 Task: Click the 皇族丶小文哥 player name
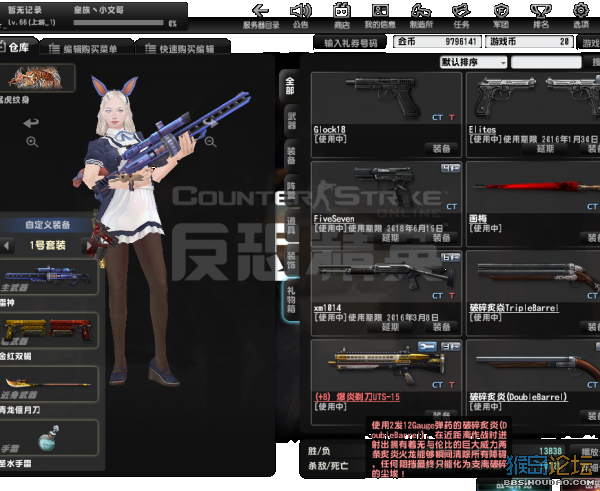pyautogui.click(x=99, y=10)
